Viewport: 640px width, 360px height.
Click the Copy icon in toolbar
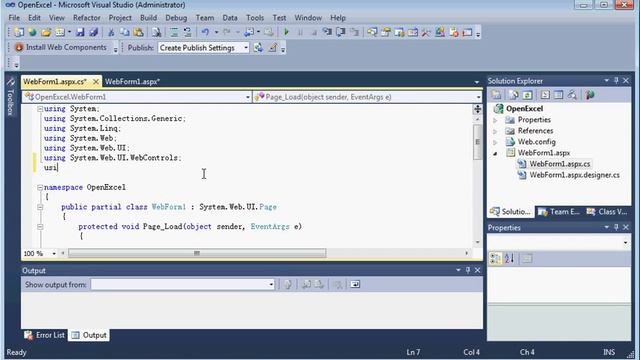coord(124,32)
